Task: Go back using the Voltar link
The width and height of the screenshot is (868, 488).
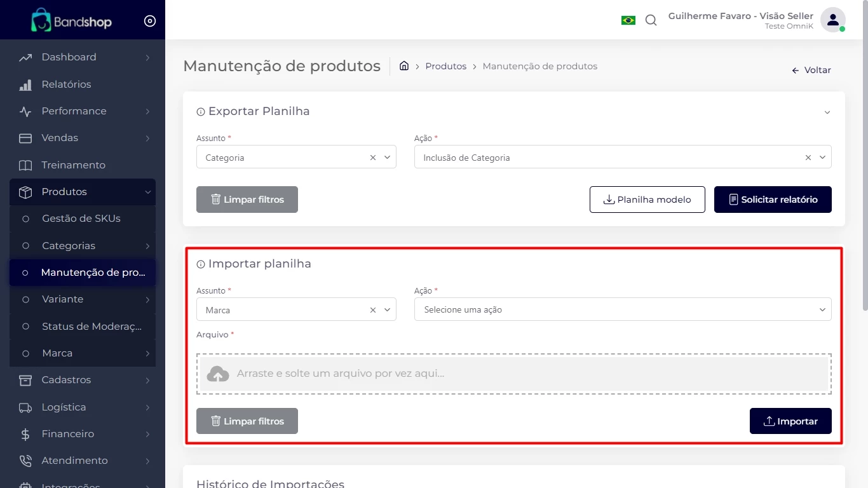Action: pyautogui.click(x=811, y=71)
